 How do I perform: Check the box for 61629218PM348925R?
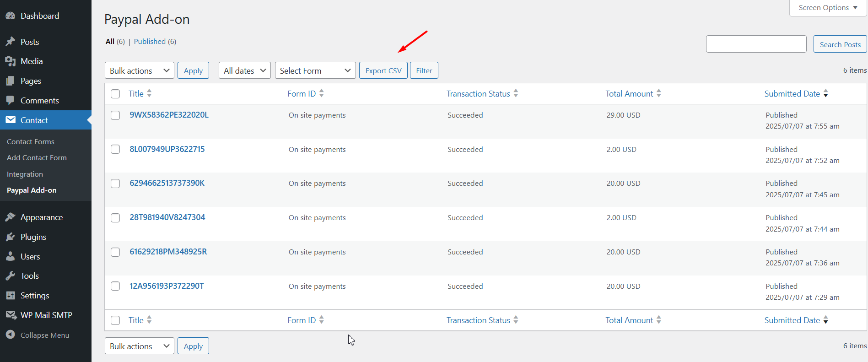pos(115,252)
